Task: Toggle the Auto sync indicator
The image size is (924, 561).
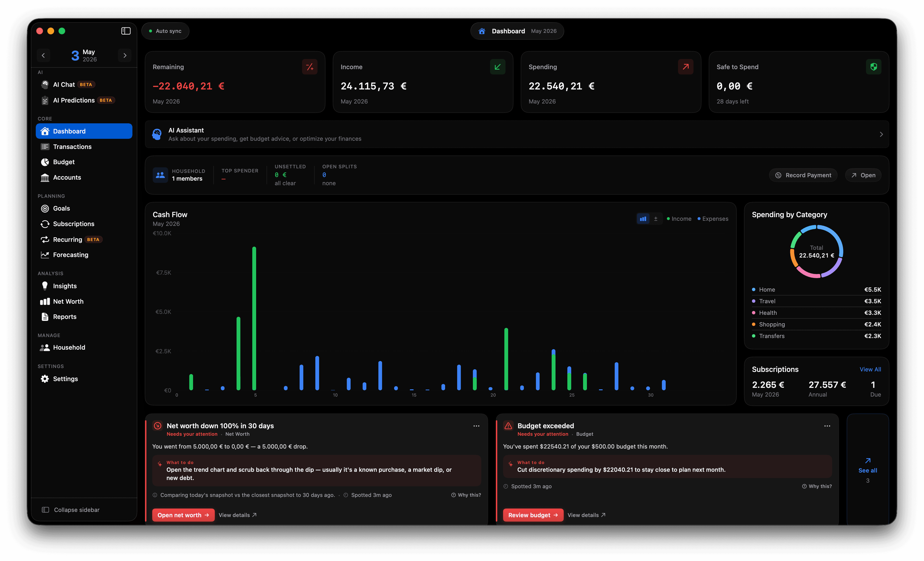Action: pos(165,31)
